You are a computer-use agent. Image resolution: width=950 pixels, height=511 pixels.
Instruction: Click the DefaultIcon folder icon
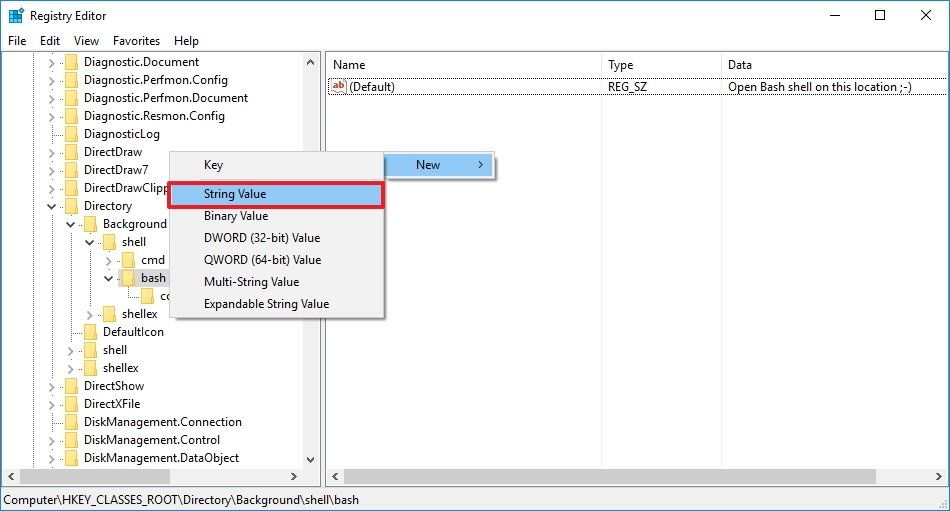point(90,332)
